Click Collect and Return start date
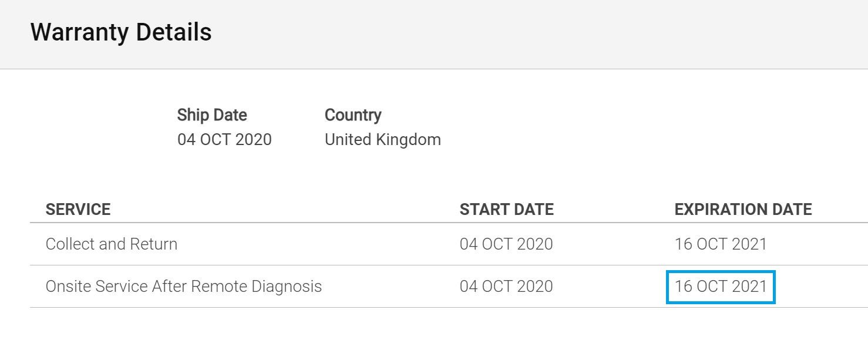 (x=506, y=244)
